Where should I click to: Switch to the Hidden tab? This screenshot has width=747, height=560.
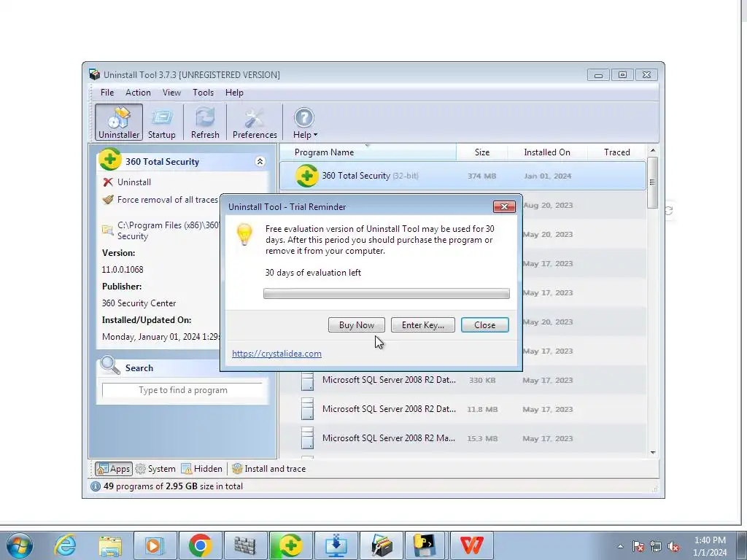201,469
